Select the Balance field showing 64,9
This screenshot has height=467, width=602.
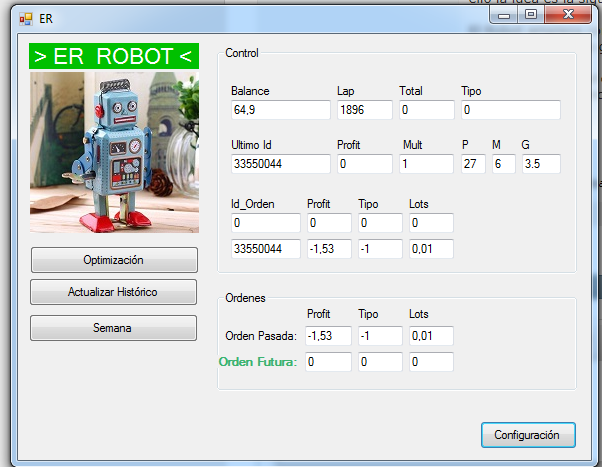tap(281, 110)
